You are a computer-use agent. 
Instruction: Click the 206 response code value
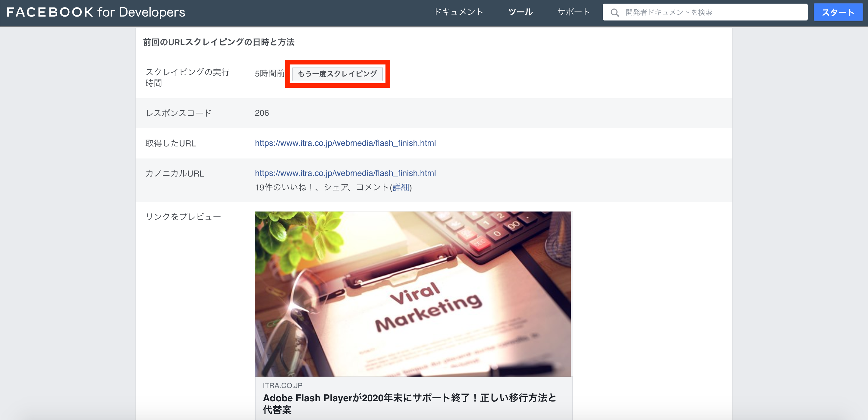point(262,113)
